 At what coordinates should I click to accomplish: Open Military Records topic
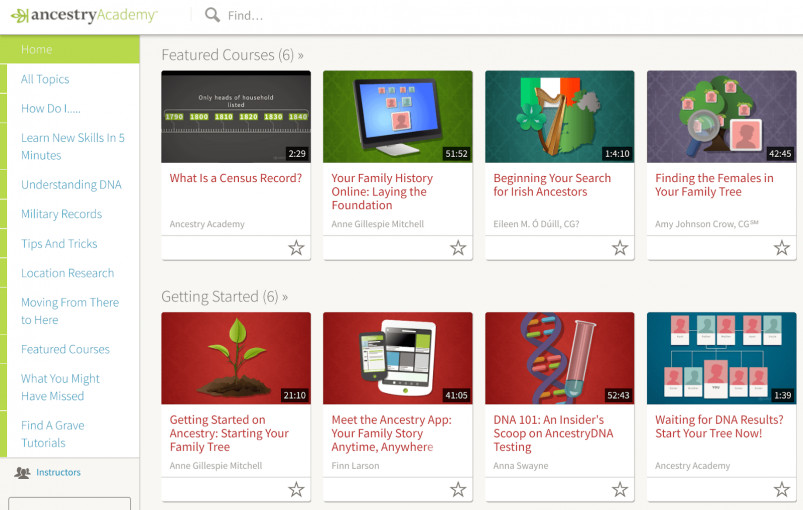[x=61, y=214]
